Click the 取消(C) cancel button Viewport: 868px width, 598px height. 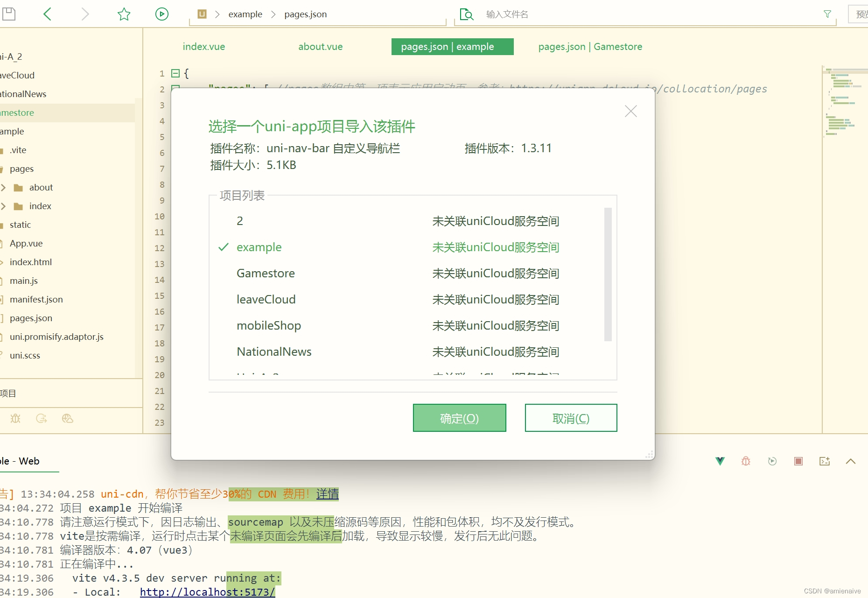(x=571, y=418)
